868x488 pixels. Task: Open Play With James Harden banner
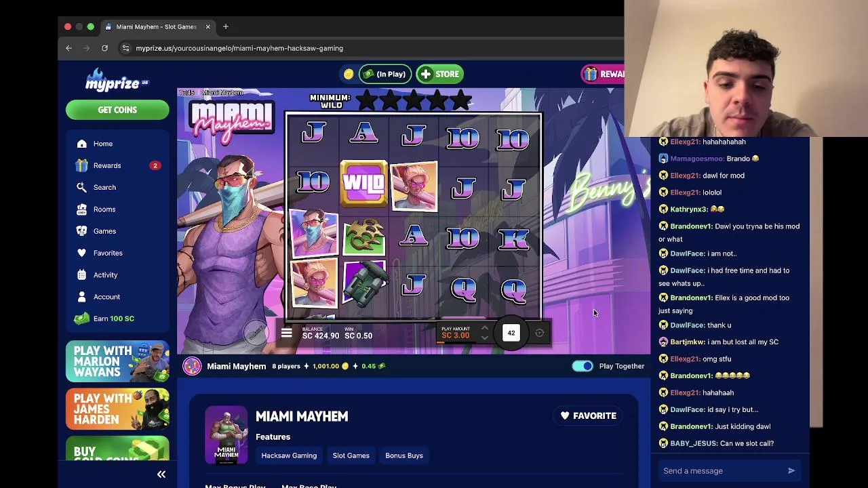point(117,409)
